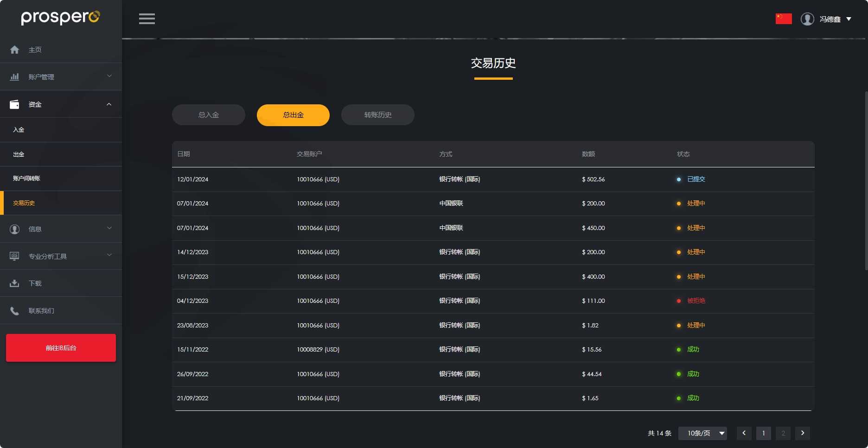Open the user account dropdown arrow
The image size is (868, 448).
coord(849,19)
